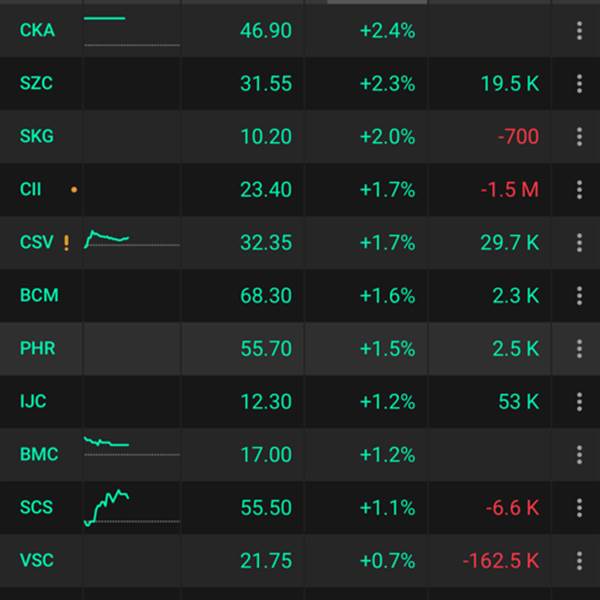The width and height of the screenshot is (600, 600).
Task: View the BMC mini trend chart
Action: tap(108, 444)
